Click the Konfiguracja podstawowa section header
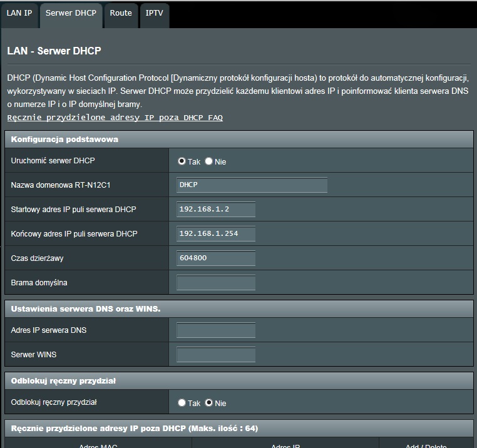The width and height of the screenshot is (477, 448). [x=239, y=140]
